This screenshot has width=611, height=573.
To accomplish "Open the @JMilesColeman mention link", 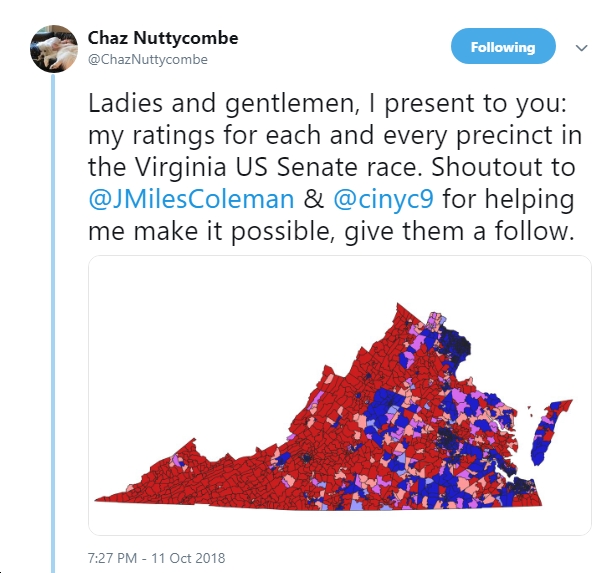I will pyautogui.click(x=191, y=199).
